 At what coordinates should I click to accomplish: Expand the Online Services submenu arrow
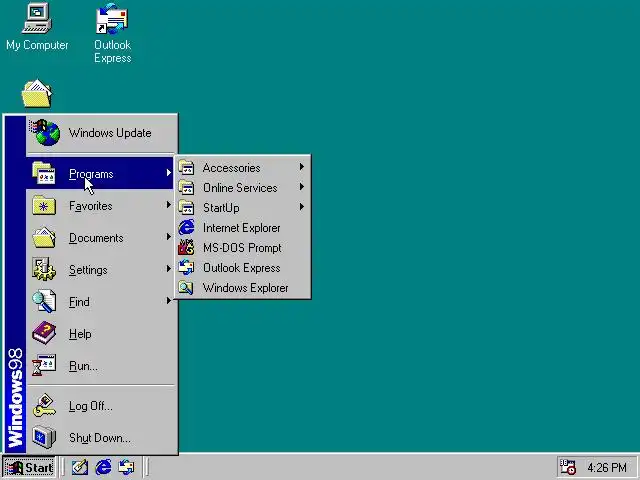[302, 187]
